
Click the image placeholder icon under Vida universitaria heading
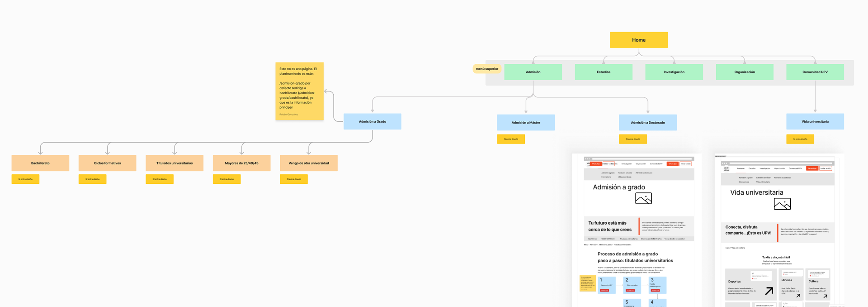(x=782, y=204)
